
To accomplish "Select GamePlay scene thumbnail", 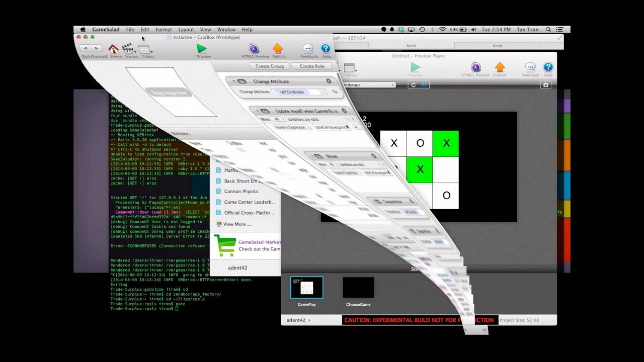I will pyautogui.click(x=307, y=288).
